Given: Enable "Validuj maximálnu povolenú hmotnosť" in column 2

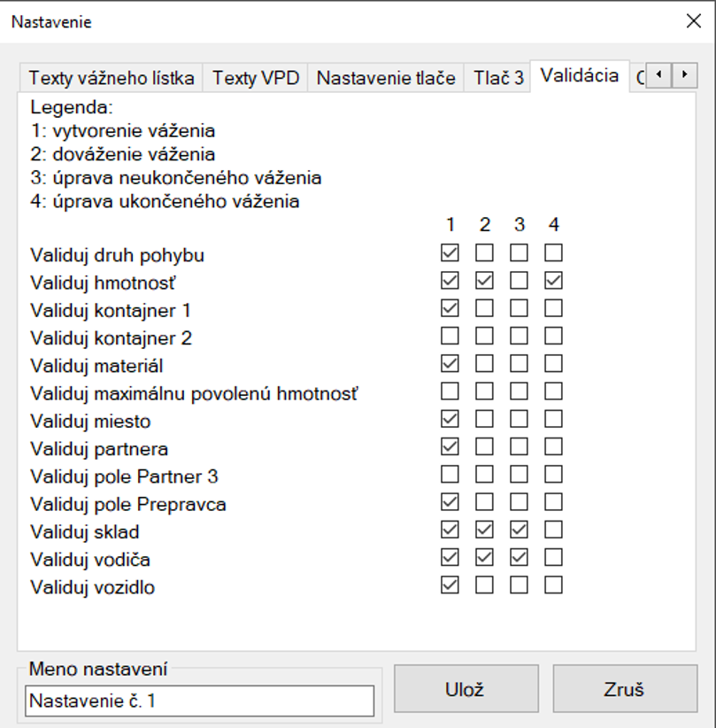Looking at the screenshot, I should click(484, 391).
